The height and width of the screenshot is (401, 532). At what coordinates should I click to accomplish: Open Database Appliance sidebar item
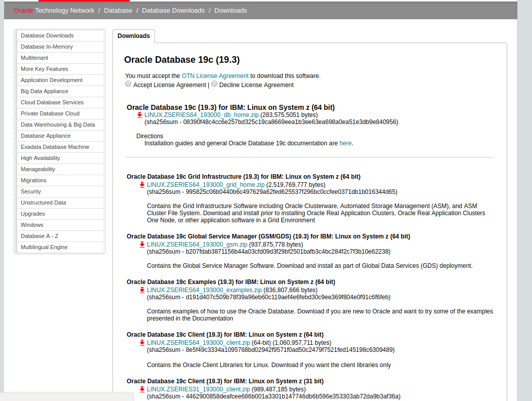click(x=60, y=136)
